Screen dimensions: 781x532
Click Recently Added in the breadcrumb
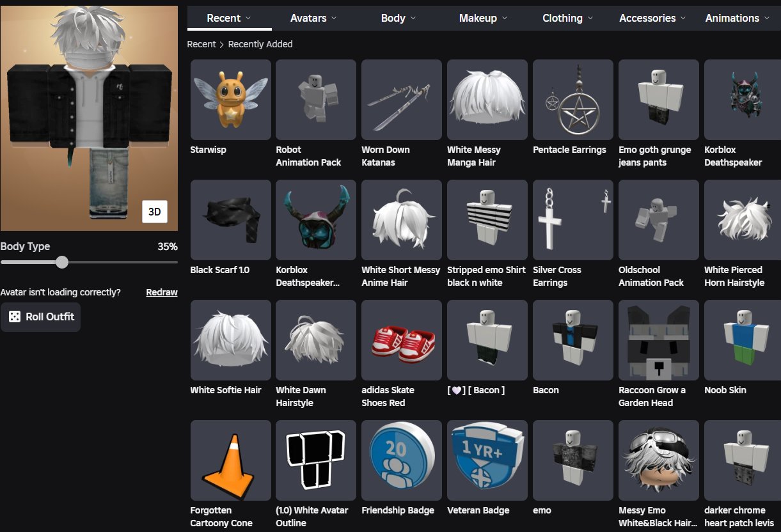click(260, 44)
